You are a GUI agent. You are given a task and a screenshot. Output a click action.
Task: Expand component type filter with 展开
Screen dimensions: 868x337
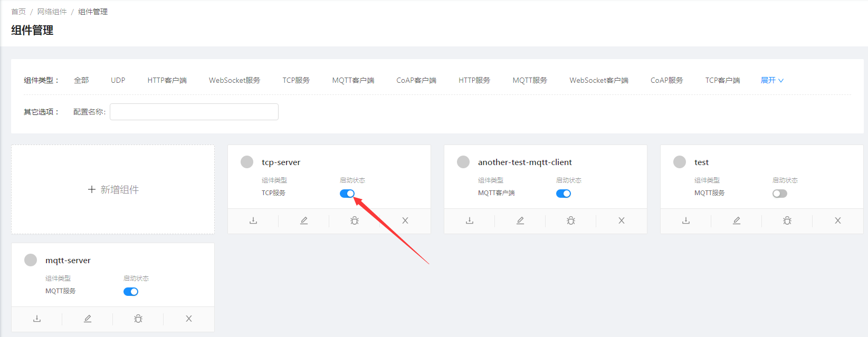click(772, 80)
